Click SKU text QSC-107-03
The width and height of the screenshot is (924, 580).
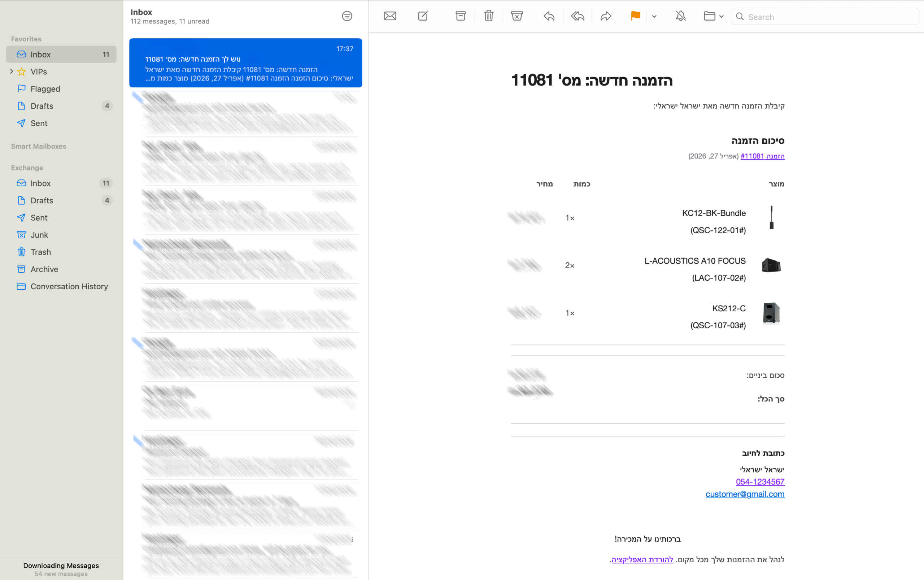[x=718, y=325]
